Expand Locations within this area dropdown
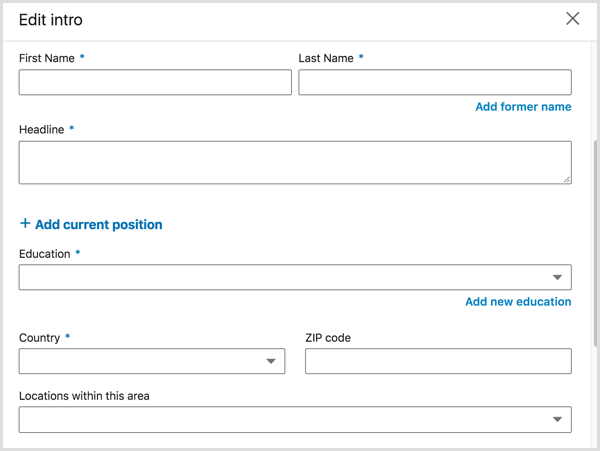The height and width of the screenshot is (451, 600). (x=557, y=420)
